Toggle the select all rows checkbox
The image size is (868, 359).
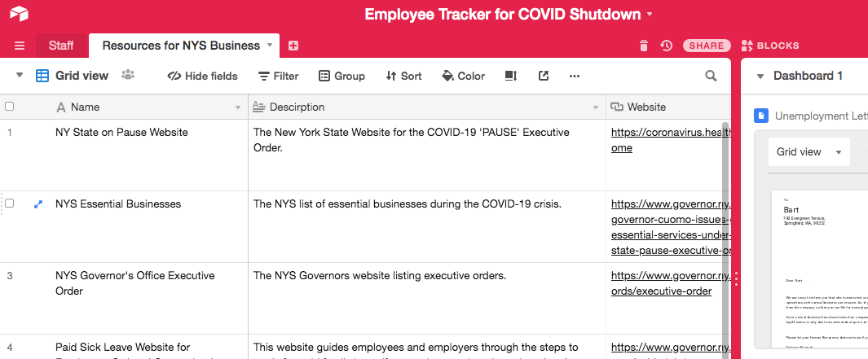pos(10,107)
